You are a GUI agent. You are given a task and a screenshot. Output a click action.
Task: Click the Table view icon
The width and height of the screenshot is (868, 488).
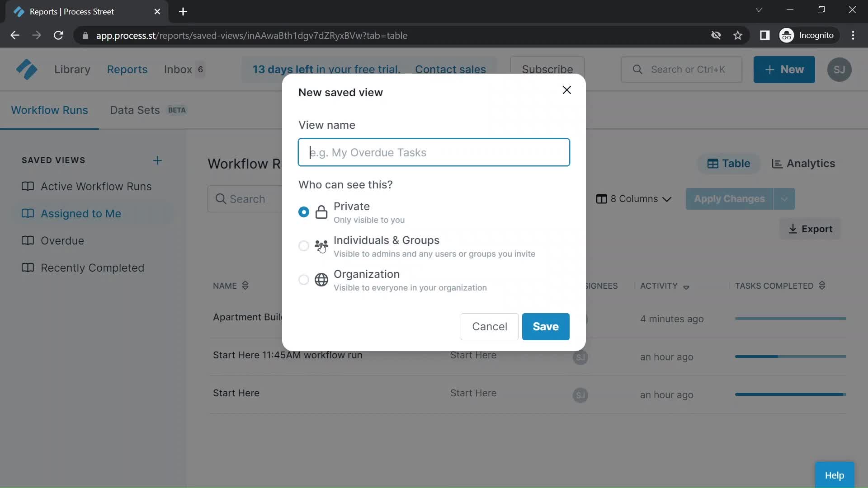click(x=713, y=163)
